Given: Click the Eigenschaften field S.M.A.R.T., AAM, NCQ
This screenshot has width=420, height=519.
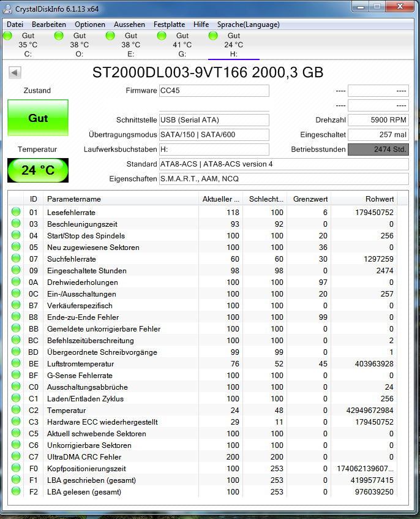Looking at the screenshot, I should pos(283,179).
